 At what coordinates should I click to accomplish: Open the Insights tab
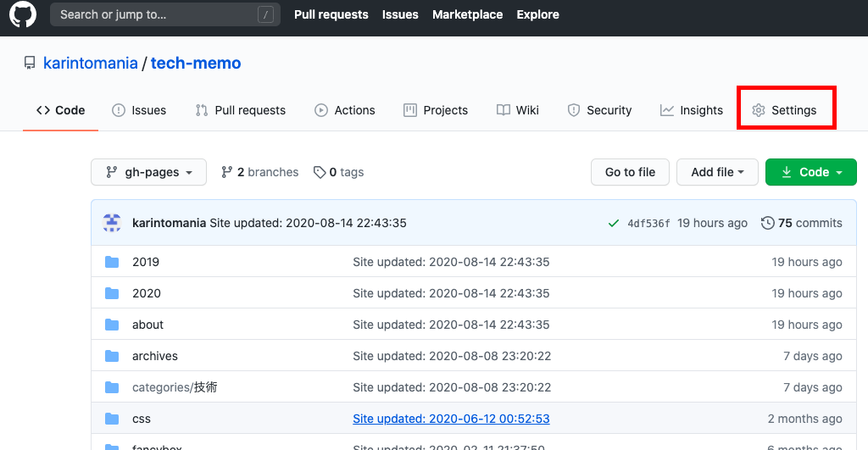click(692, 110)
